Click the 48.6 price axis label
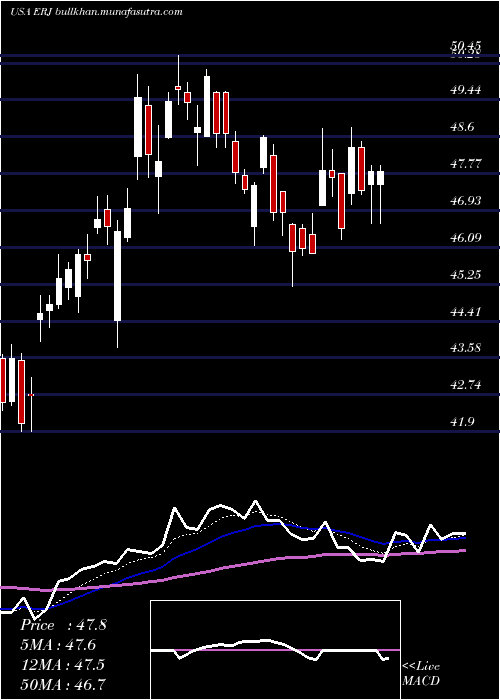500x700 pixels. [x=464, y=127]
